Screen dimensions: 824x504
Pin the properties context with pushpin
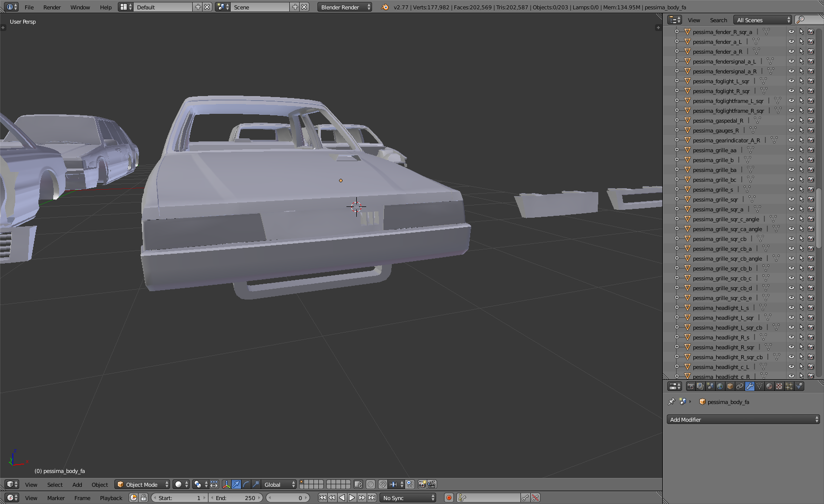(671, 402)
